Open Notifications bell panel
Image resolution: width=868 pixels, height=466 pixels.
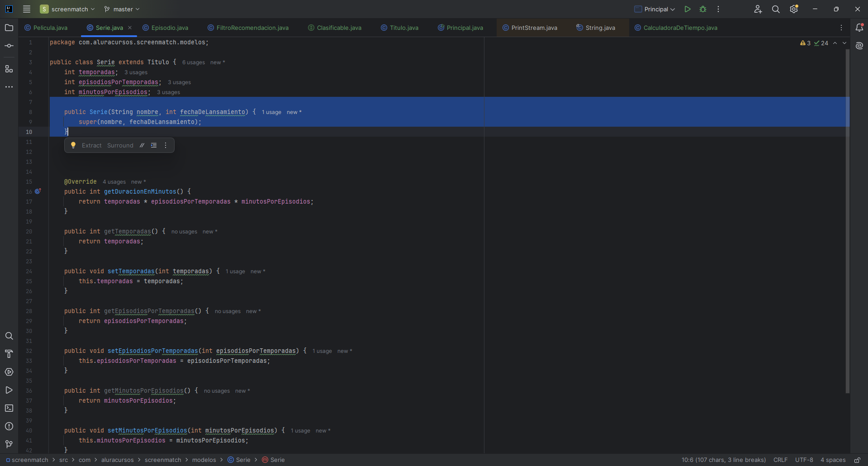point(859,28)
